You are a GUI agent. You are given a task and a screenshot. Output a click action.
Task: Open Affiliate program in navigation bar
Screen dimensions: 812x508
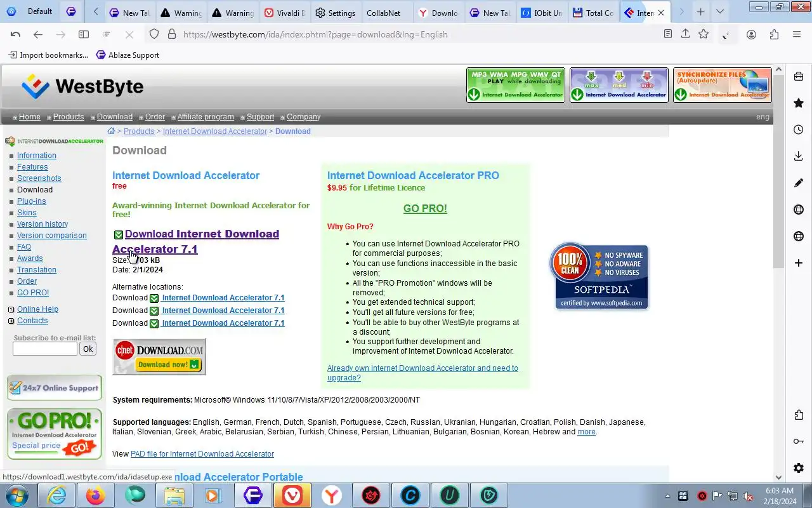pos(206,117)
